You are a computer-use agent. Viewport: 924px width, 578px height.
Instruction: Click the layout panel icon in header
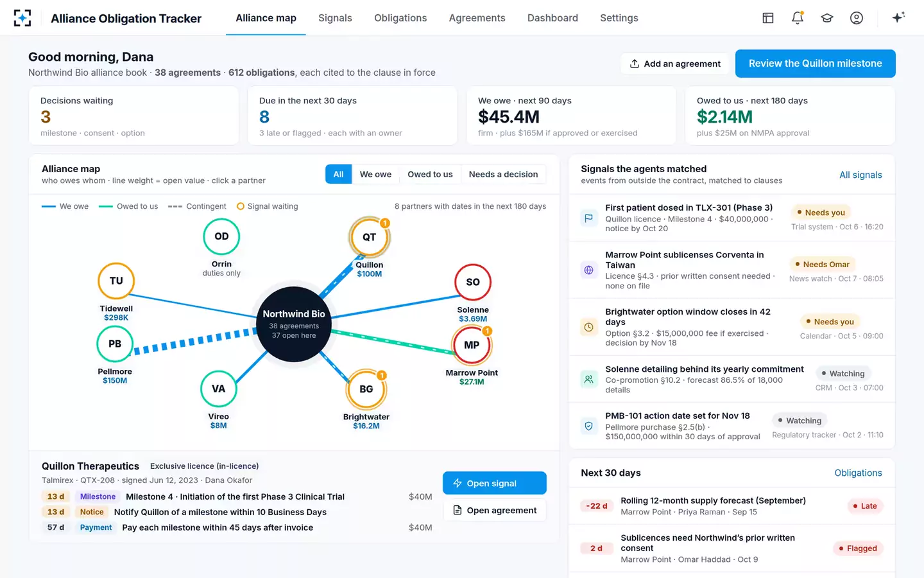[768, 18]
